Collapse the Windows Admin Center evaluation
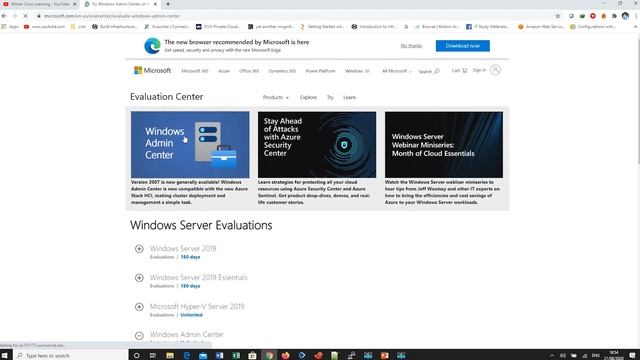The image size is (640, 360). tap(139, 336)
